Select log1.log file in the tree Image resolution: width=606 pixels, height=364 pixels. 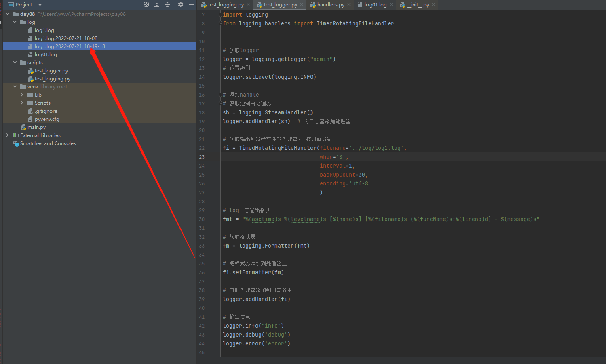click(x=44, y=30)
